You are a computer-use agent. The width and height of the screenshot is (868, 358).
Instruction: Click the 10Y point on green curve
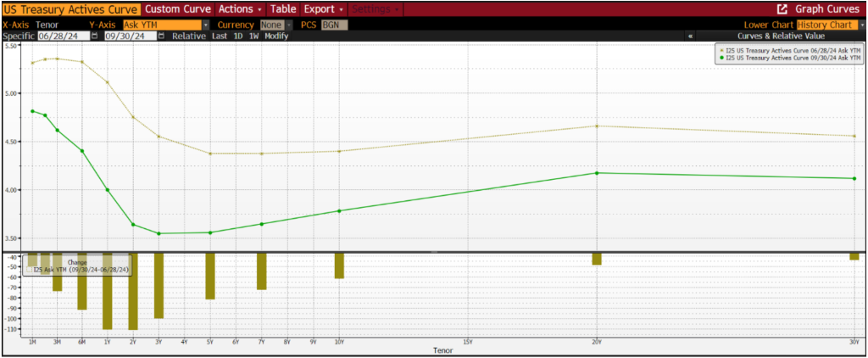point(339,210)
